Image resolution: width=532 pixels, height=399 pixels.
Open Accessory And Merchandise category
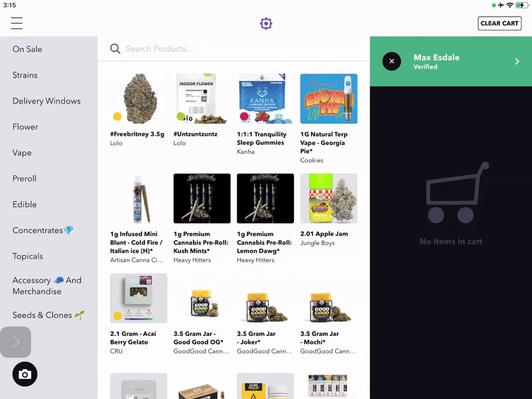47,286
